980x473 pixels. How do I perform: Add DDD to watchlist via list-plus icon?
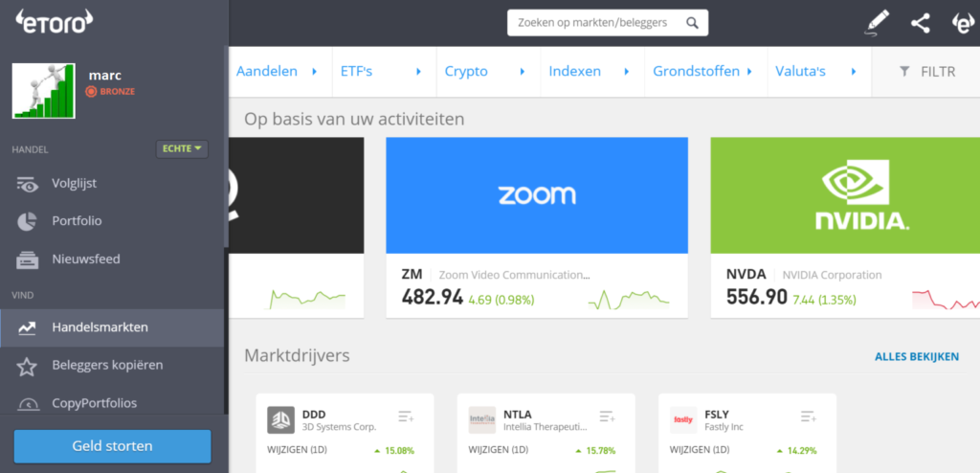pos(406,417)
